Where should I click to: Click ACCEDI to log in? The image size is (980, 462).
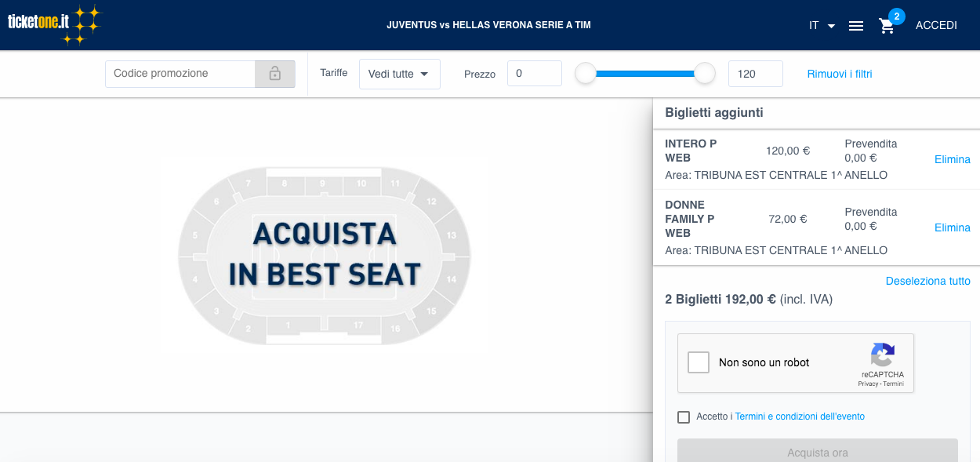(936, 25)
